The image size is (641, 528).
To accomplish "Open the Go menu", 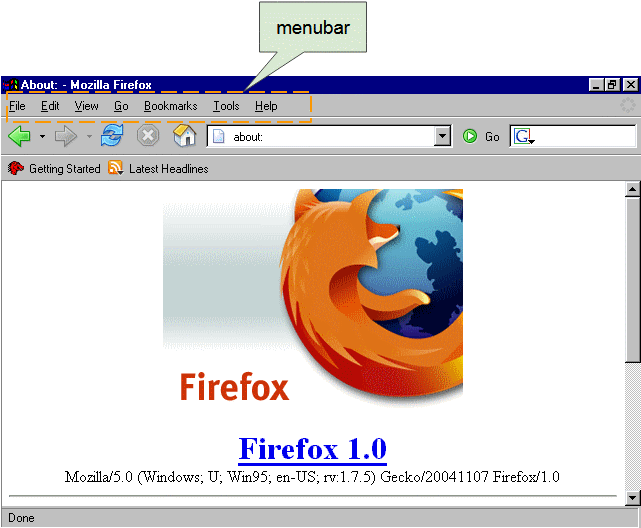I will 121,106.
